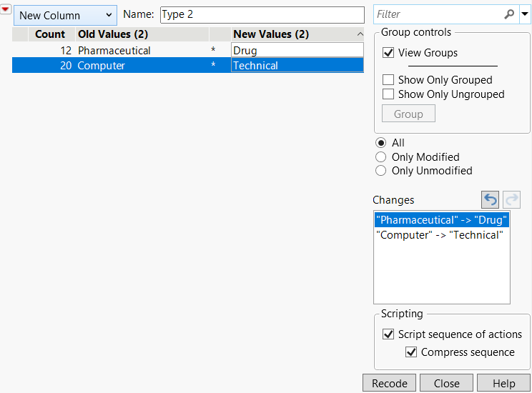Click the filter magnifier search icon
The width and height of the screenshot is (532, 393).
509,14
